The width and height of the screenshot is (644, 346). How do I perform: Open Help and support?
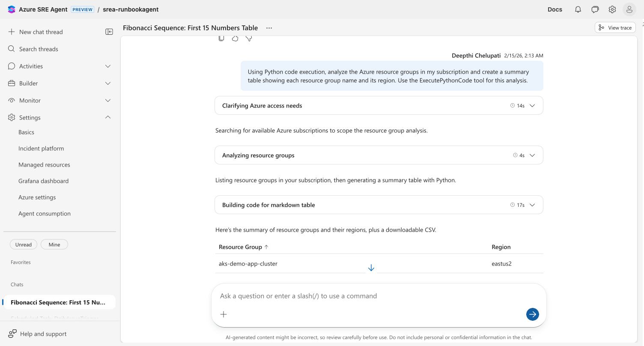pyautogui.click(x=43, y=334)
